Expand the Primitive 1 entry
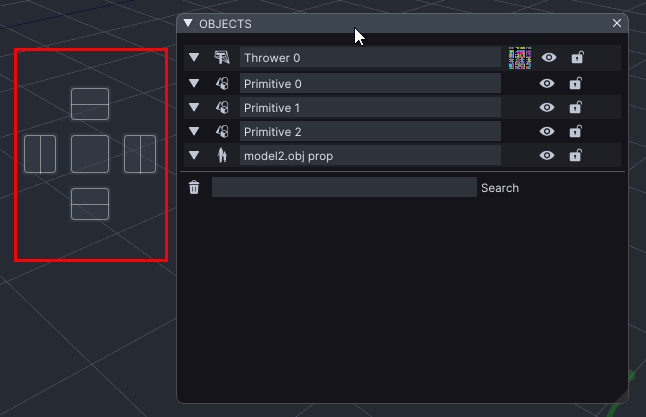Image resolution: width=646 pixels, height=417 pixels. (x=194, y=107)
